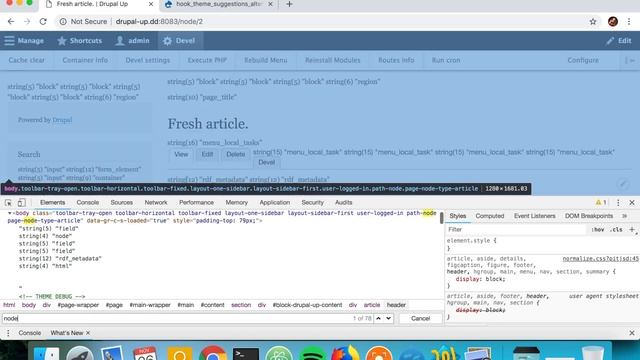Click Run cron
The width and height of the screenshot is (640, 360).
[x=446, y=60]
